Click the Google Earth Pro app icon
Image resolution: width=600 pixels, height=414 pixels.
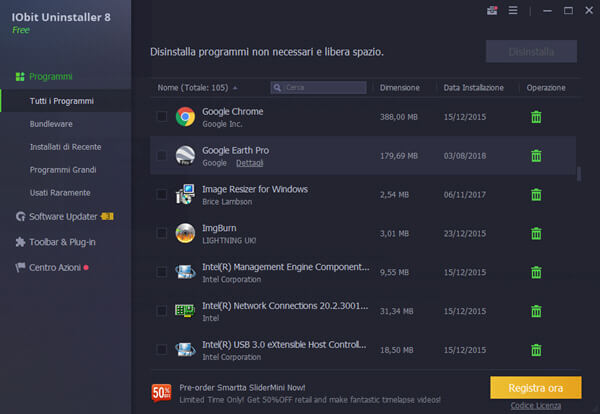click(185, 156)
